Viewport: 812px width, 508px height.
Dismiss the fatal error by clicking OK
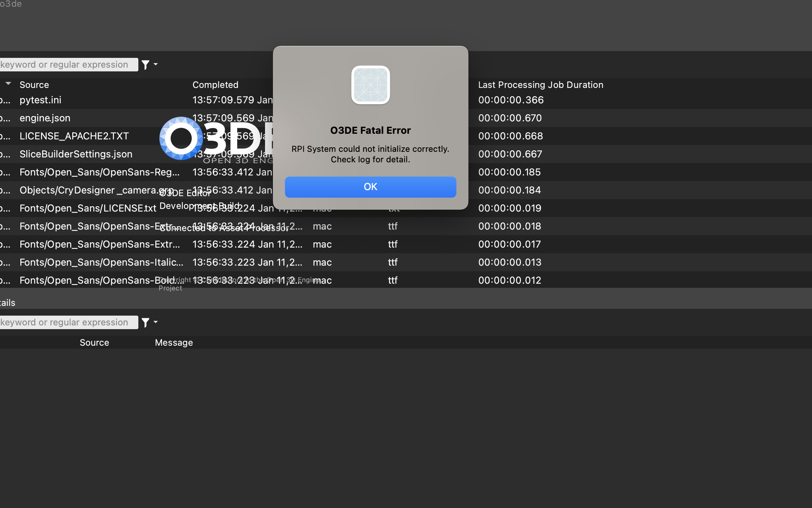370,187
